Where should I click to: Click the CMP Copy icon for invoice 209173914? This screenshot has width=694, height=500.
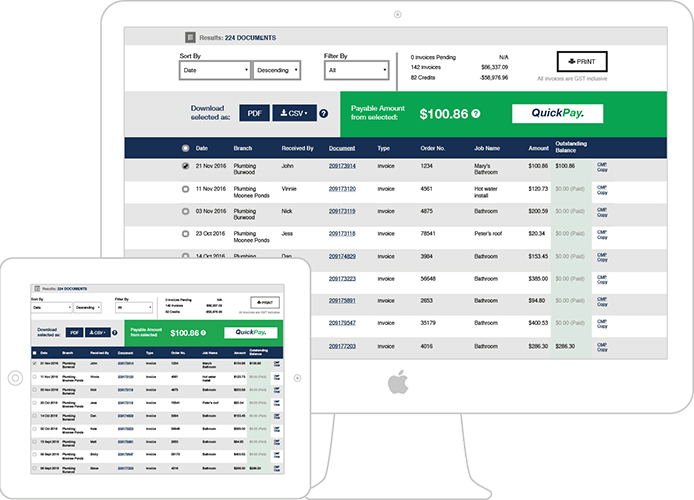coord(602,168)
